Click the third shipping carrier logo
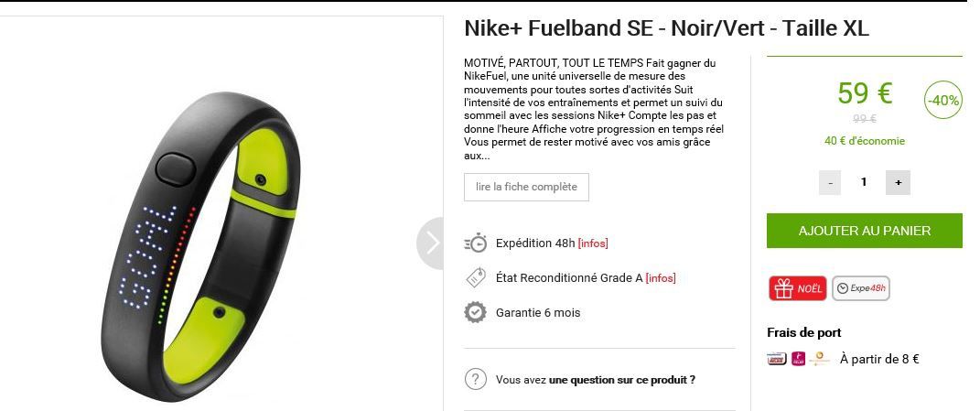 point(819,359)
